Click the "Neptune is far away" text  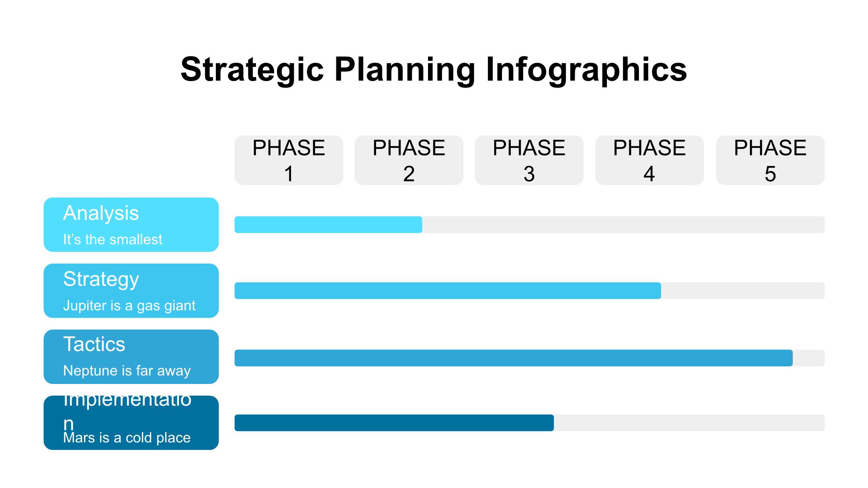point(127,371)
